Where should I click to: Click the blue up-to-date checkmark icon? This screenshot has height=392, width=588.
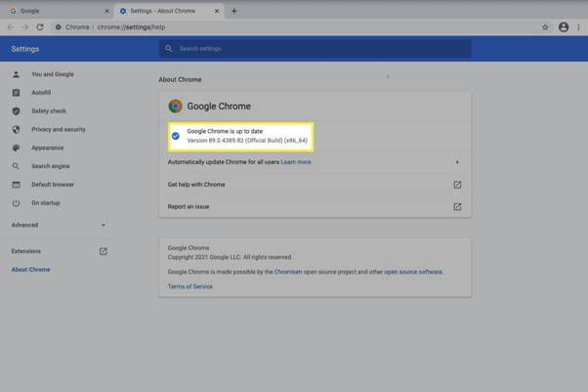pyautogui.click(x=176, y=136)
